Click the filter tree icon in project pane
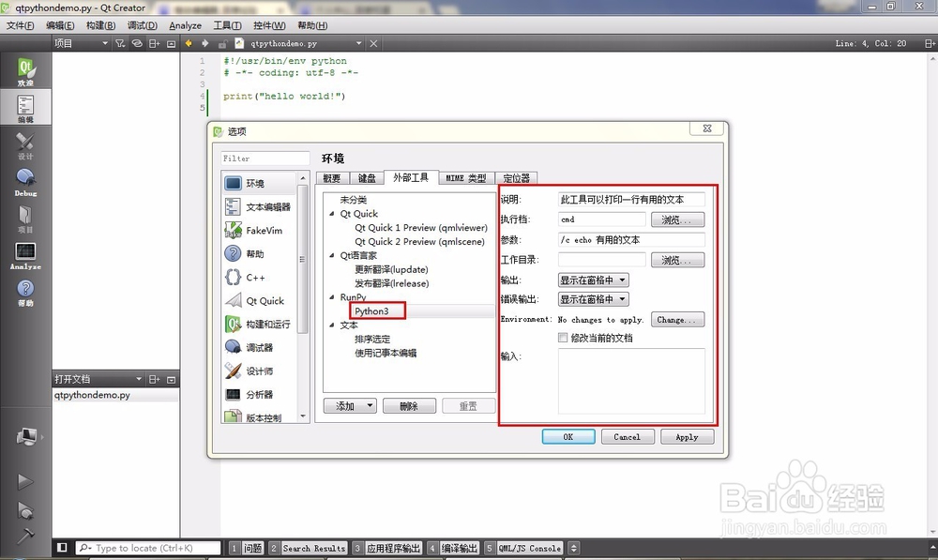938x560 pixels. click(120, 43)
